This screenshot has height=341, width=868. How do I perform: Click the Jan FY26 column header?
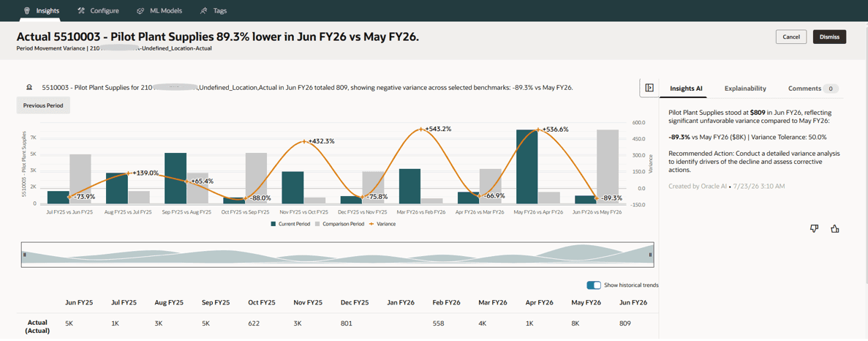400,303
